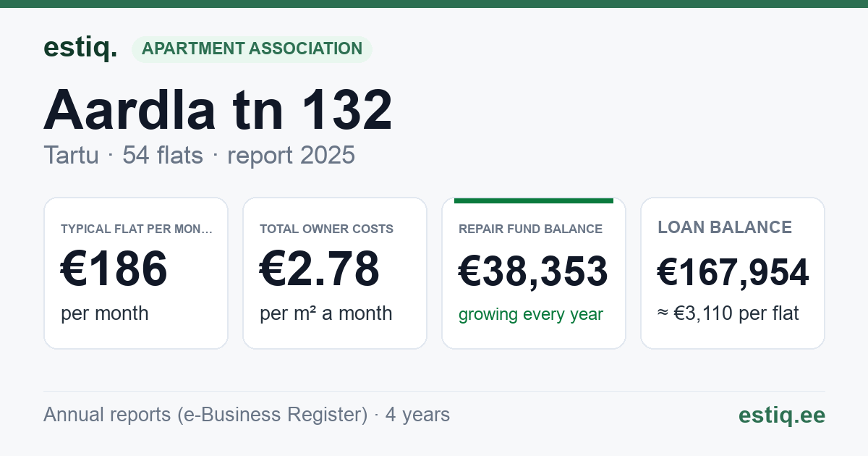Open the Typical flat per month card
Screen dimensions: 868x456
pyautogui.click(x=136, y=273)
